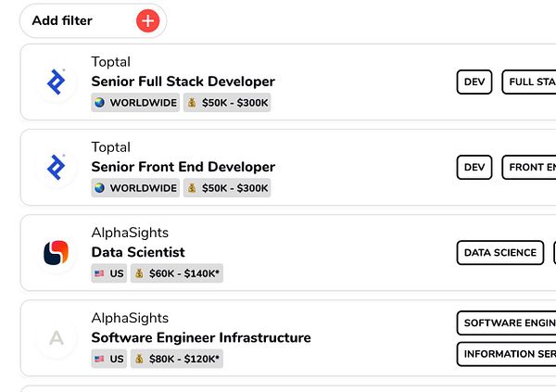Viewport: 556px width, 392px height.
Task: Click the $60K - $140K salary badge
Action: [x=177, y=273]
